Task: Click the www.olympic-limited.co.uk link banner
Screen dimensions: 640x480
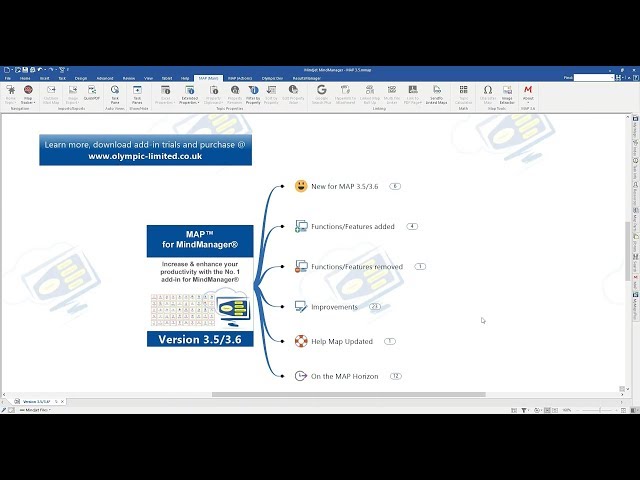Action: point(145,150)
